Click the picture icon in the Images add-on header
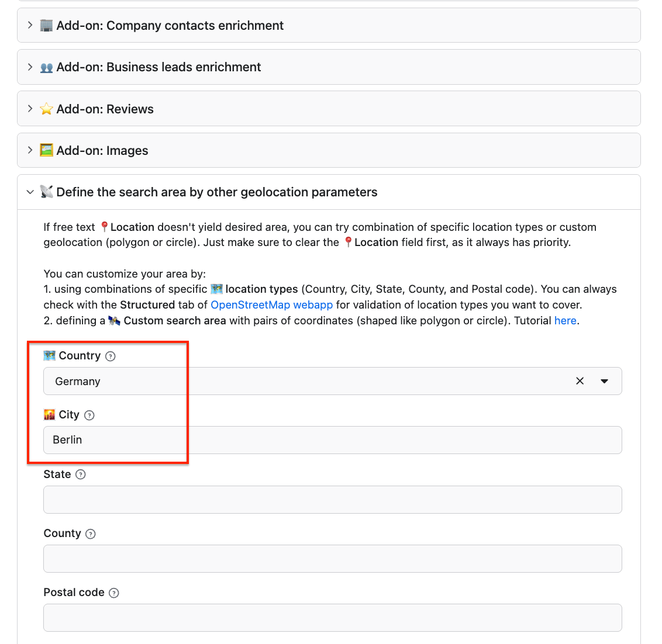 pyautogui.click(x=46, y=150)
